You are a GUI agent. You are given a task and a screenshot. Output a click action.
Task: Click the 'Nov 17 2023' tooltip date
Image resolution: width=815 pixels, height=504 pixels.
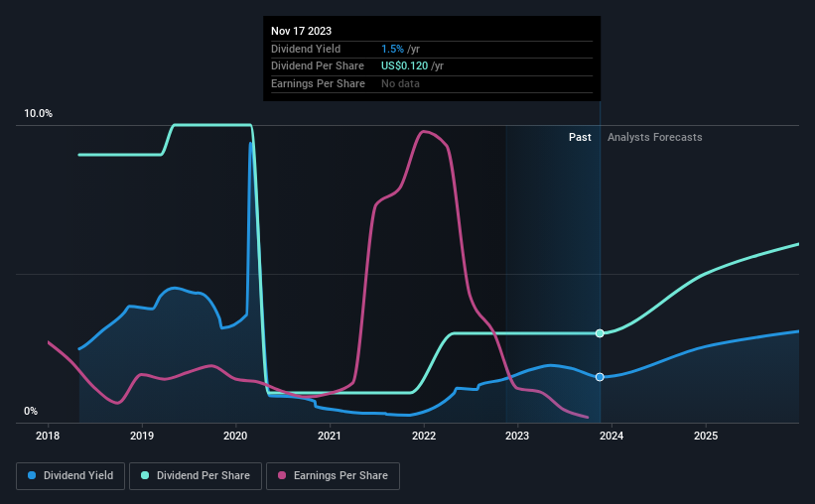pyautogui.click(x=301, y=31)
